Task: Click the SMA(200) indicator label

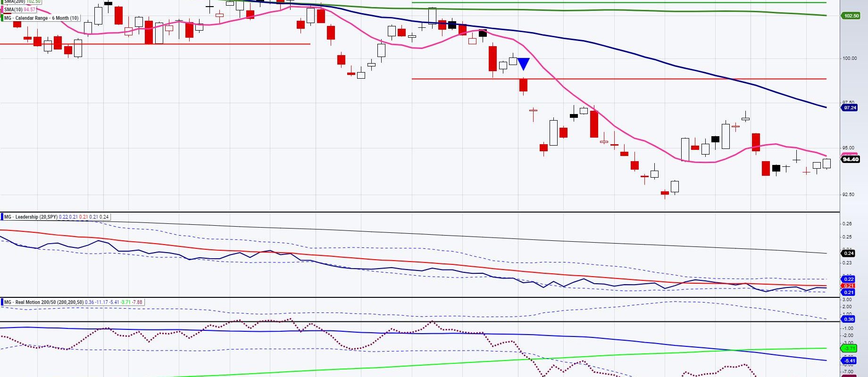Action: coord(22,2)
